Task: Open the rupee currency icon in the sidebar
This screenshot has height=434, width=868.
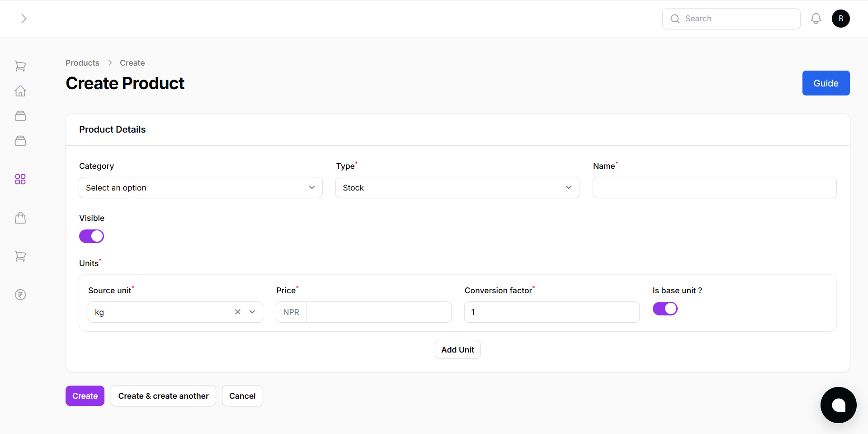Action: (20, 295)
